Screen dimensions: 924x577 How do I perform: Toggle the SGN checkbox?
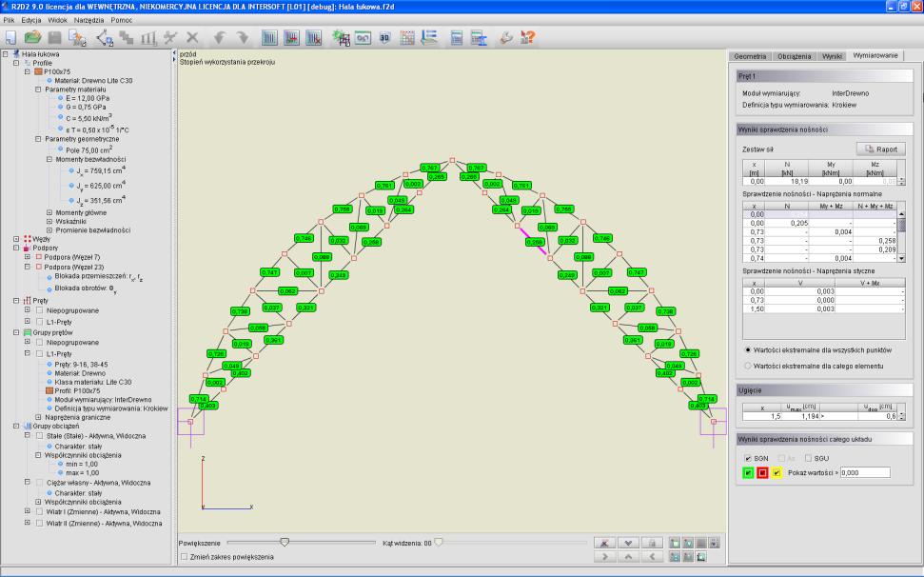click(748, 458)
